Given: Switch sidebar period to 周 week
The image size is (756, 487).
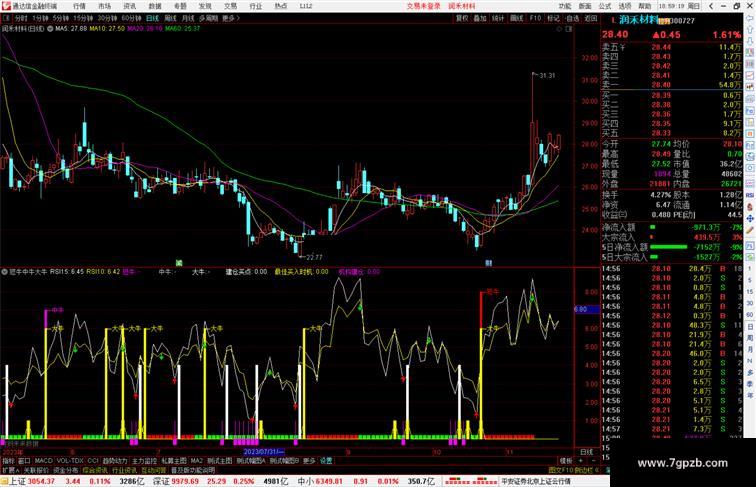Looking at the screenshot, I should pyautogui.click(x=750, y=338).
